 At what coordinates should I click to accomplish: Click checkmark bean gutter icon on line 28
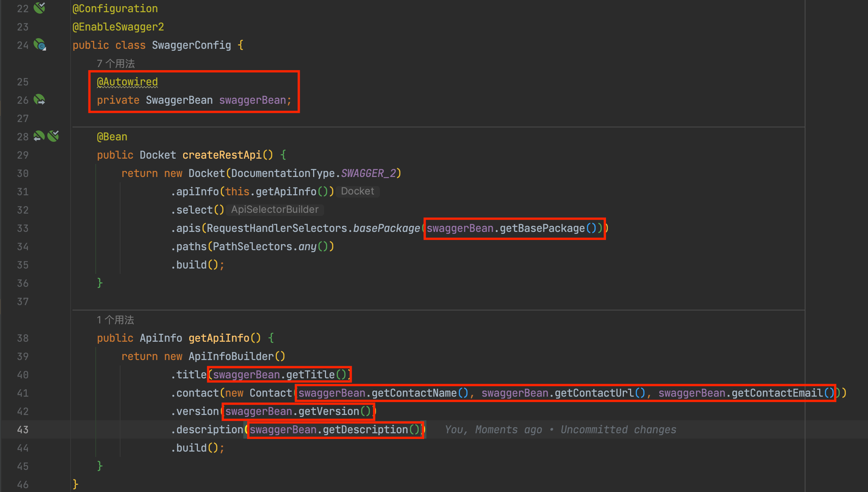point(53,136)
